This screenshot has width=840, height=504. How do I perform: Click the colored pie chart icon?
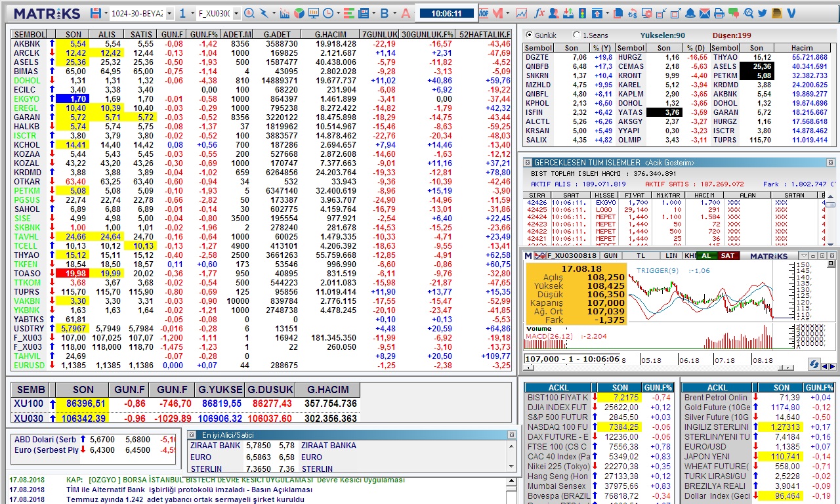click(x=299, y=13)
